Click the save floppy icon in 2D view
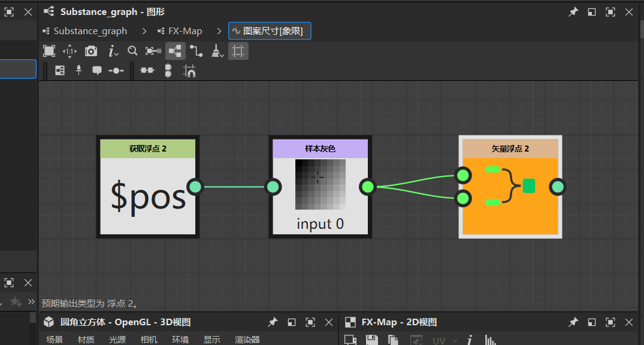Image resolution: width=644 pixels, height=345 pixels. (x=371, y=340)
